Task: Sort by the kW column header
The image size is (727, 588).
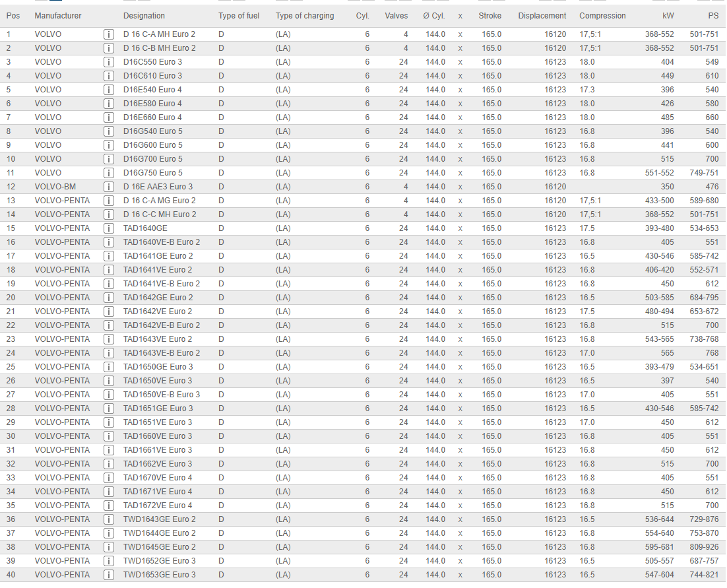Action: click(x=668, y=16)
